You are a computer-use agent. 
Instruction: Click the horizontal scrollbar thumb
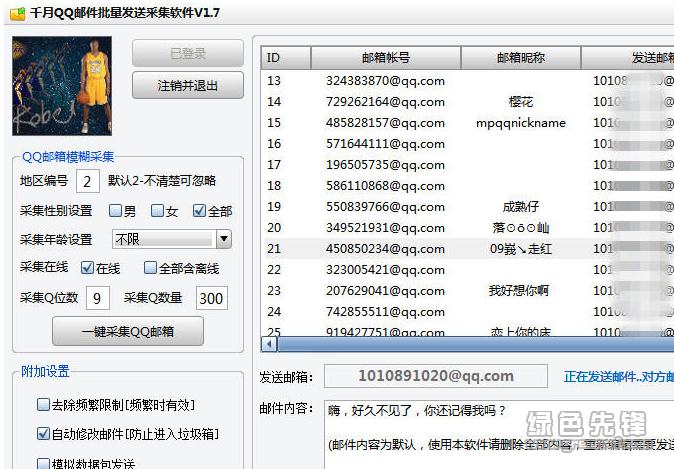pyautogui.click(x=475, y=344)
